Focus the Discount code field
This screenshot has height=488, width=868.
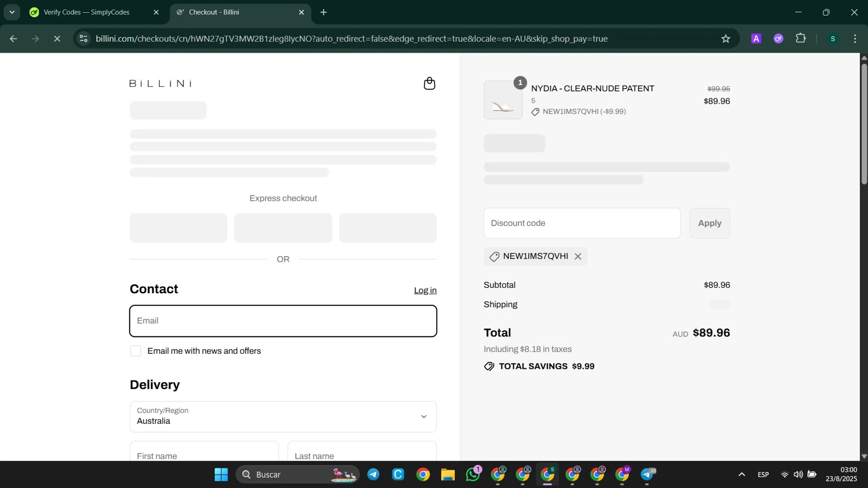[x=582, y=223]
